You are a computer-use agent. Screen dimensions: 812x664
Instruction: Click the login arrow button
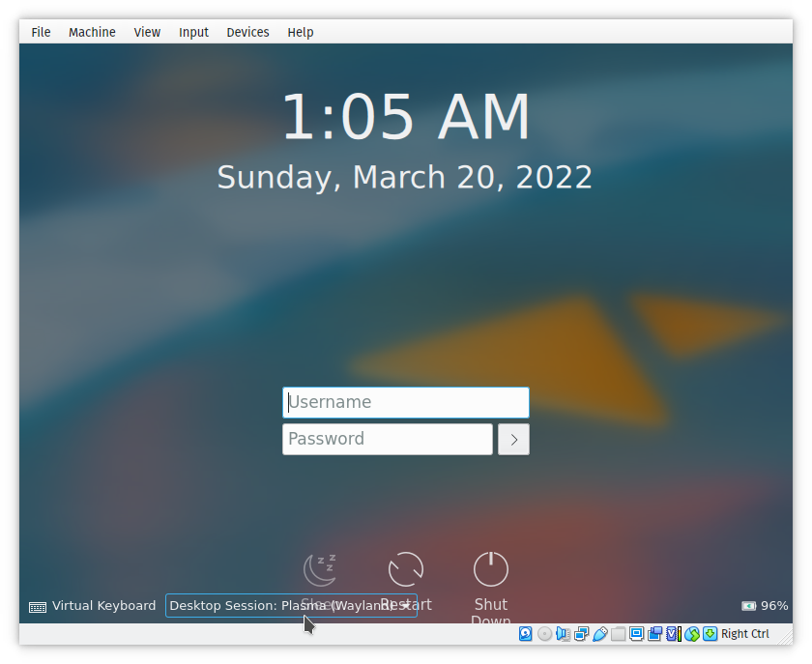point(513,440)
